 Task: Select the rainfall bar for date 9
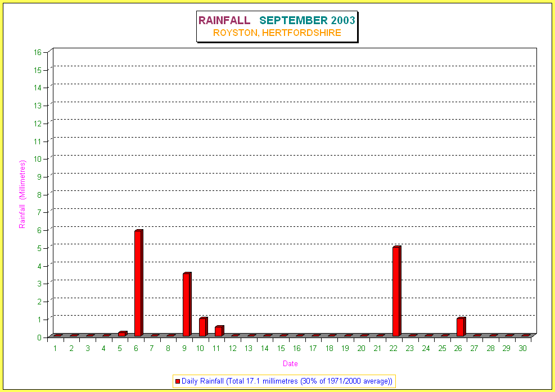click(187, 304)
